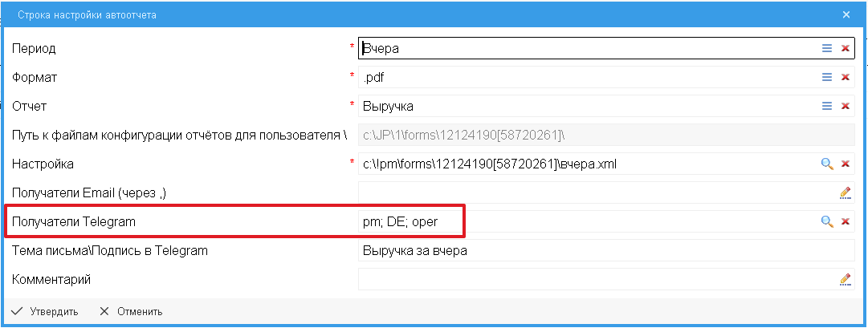
Task: Open the list menu for Период field
Action: (827, 48)
